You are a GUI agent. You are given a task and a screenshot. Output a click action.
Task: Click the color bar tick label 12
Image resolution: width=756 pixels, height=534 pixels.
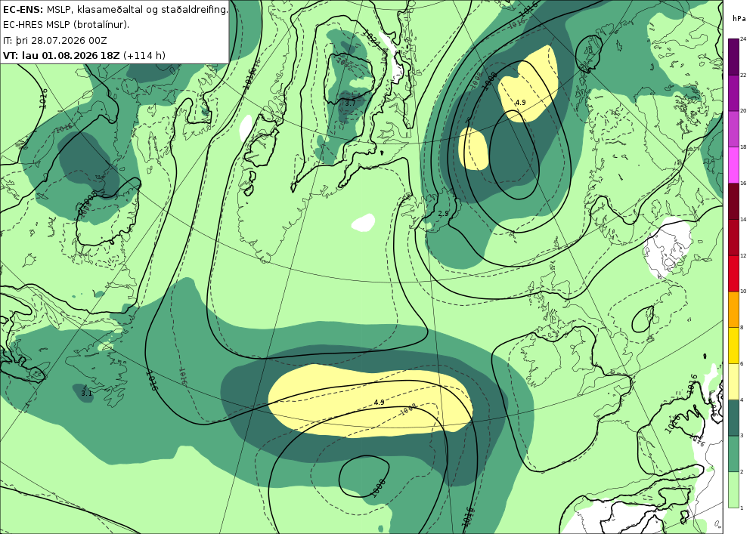tap(743, 255)
